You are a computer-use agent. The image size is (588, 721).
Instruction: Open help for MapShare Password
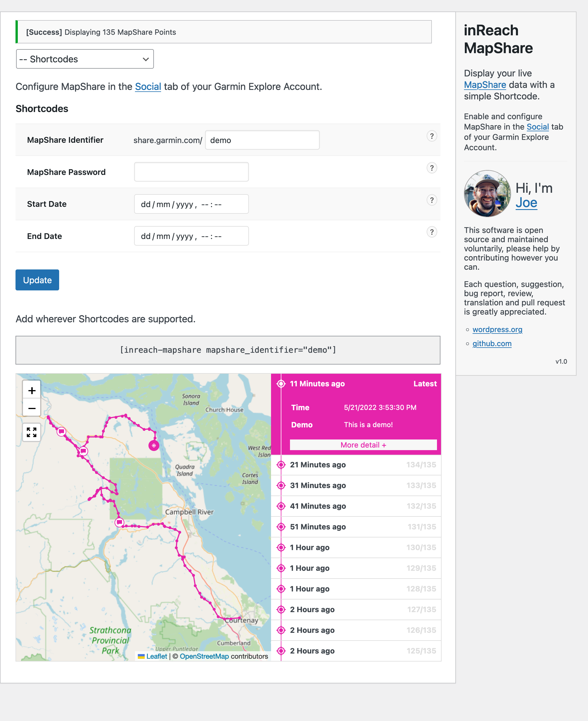point(432,168)
